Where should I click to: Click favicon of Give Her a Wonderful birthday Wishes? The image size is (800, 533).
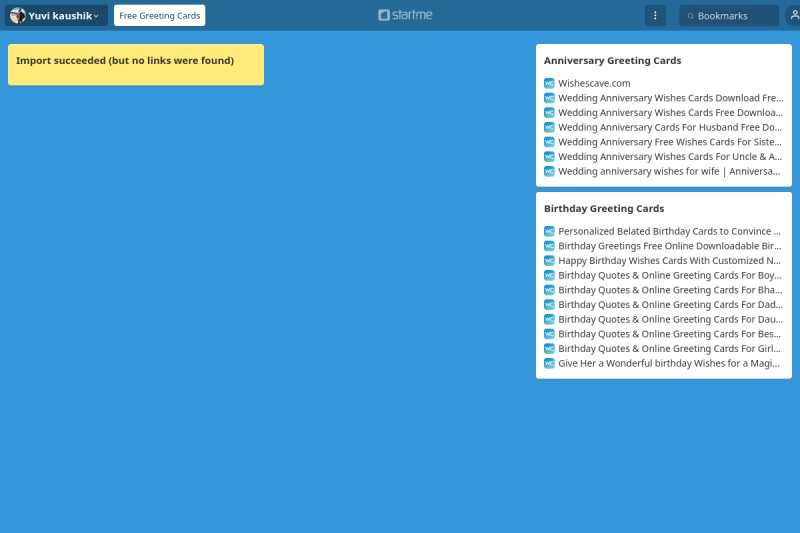pos(549,364)
